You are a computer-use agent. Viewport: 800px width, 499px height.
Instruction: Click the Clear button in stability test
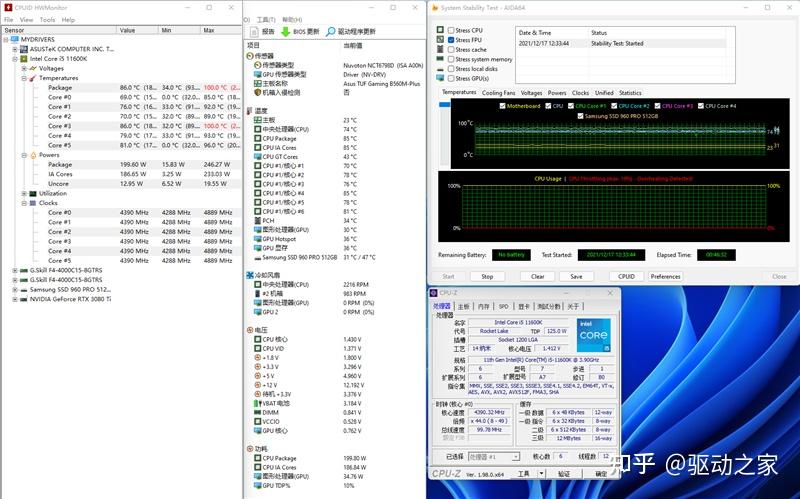click(537, 277)
